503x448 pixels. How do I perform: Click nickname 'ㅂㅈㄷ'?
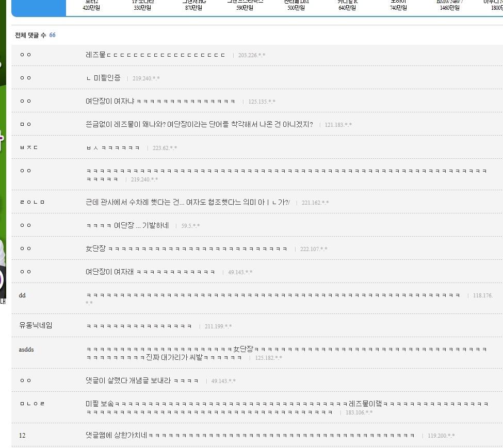(x=29, y=147)
